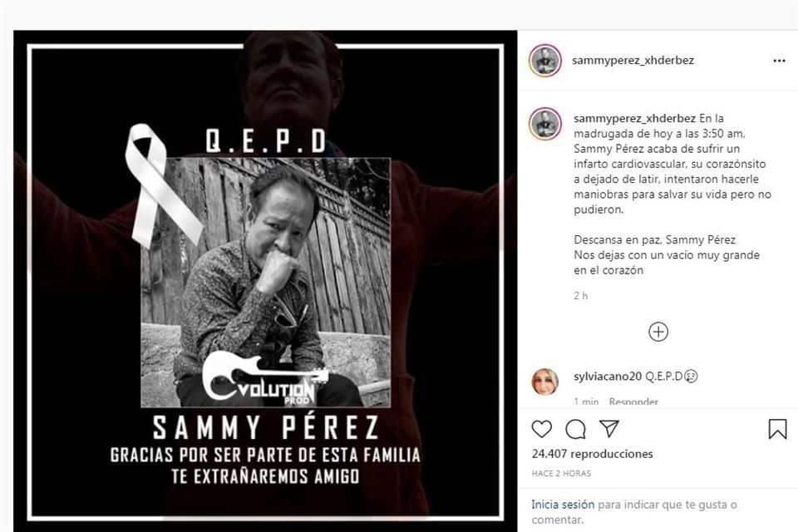The height and width of the screenshot is (532, 798).
Task: Select the 2 h caption timestamp
Action: pos(581,296)
